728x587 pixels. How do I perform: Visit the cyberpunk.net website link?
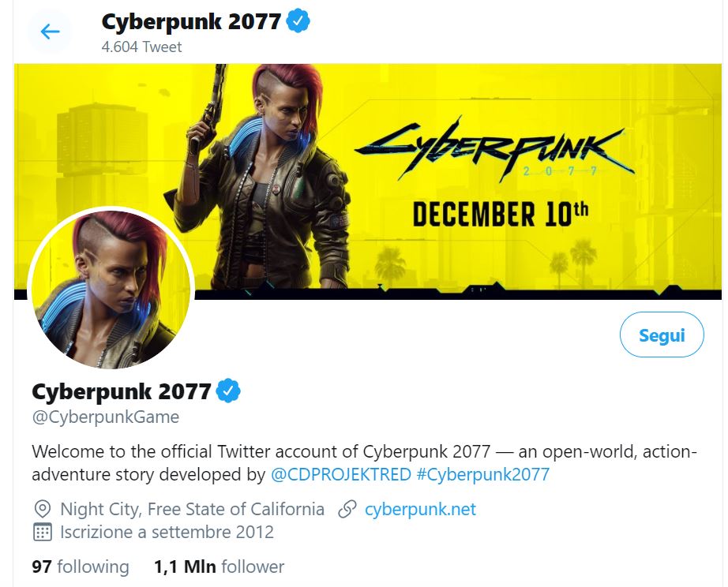click(x=420, y=509)
